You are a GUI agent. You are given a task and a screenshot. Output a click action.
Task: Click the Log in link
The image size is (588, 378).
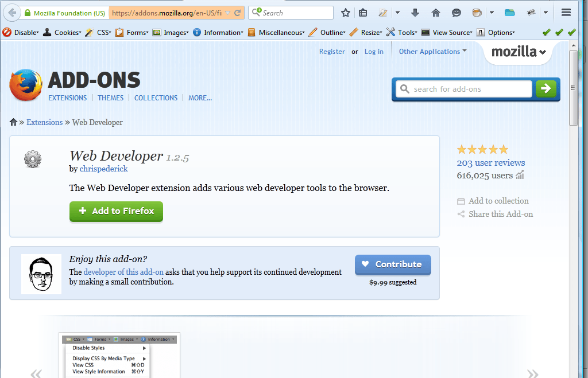(374, 52)
